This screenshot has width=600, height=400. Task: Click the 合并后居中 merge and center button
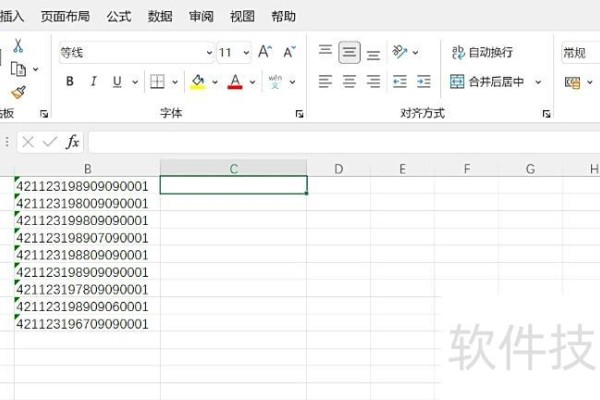[x=487, y=82]
